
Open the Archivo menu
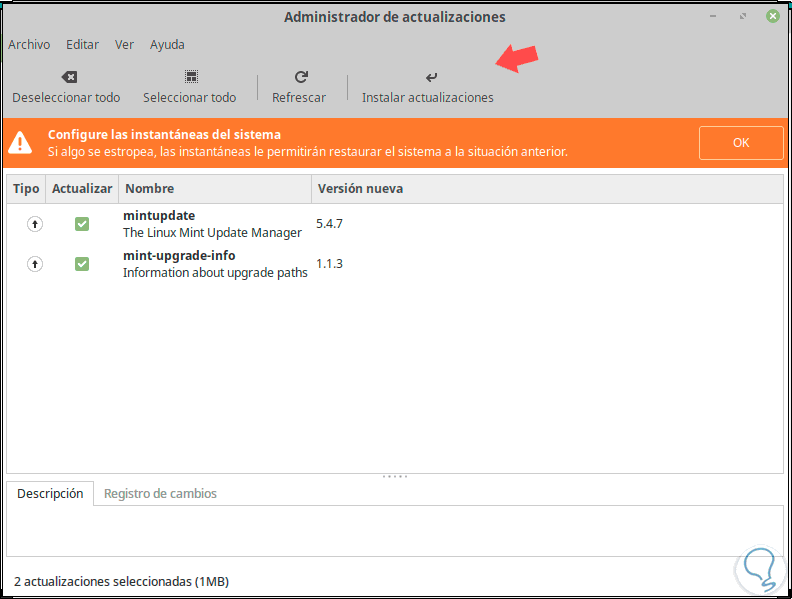click(29, 44)
